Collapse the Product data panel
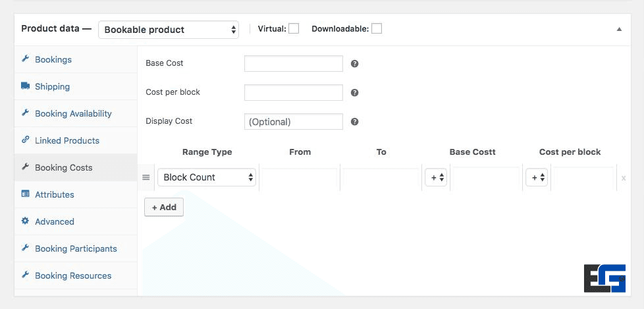Viewport: 644px width, 309px height. (619, 30)
